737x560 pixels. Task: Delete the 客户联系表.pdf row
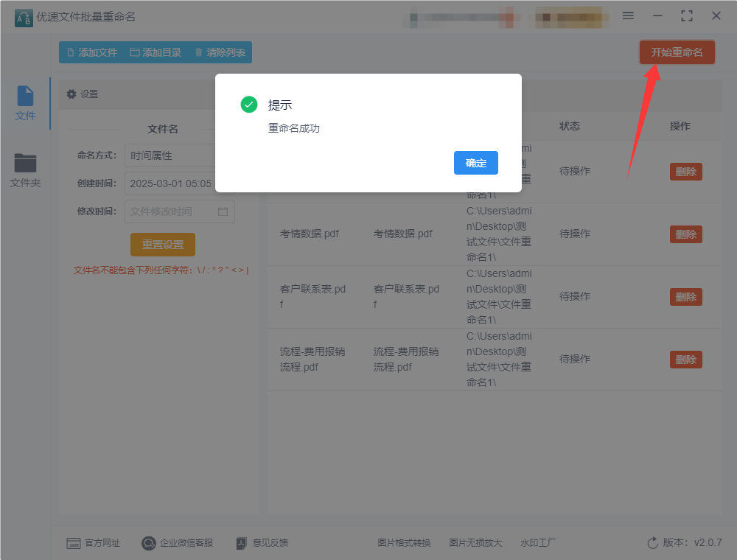coord(685,297)
